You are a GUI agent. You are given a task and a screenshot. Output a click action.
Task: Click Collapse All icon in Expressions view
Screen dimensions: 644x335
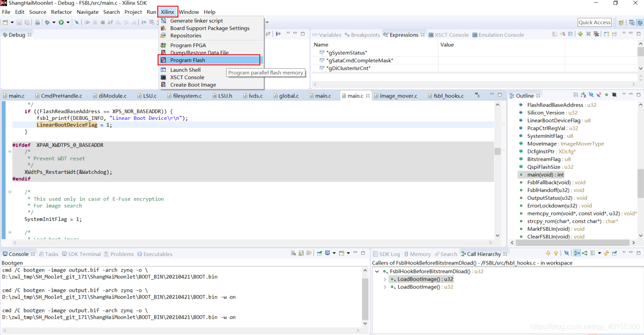(570, 34)
